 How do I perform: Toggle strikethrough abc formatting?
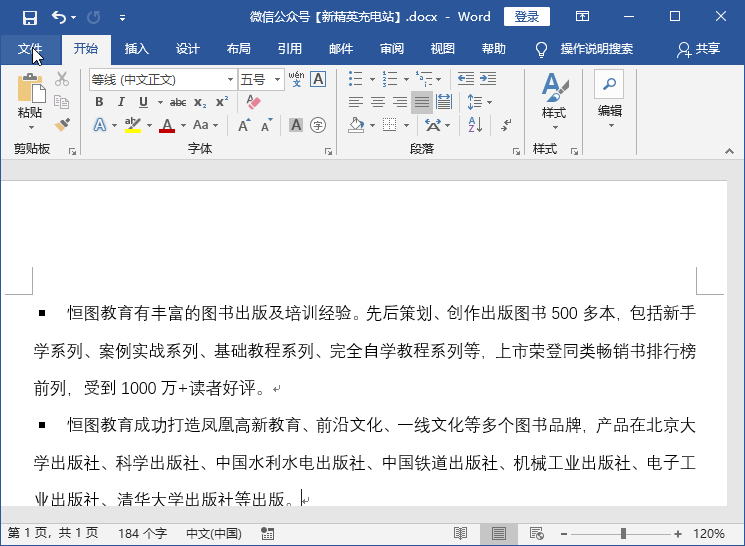(178, 102)
